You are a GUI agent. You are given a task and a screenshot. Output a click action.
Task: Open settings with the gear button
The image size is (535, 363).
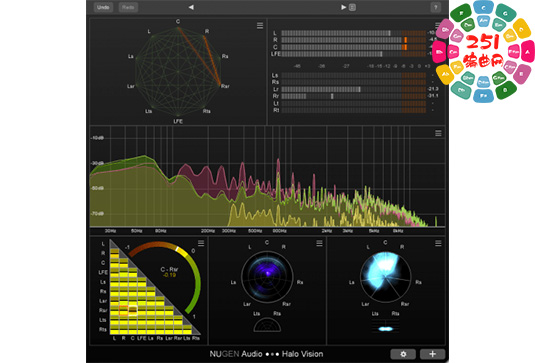point(403,354)
